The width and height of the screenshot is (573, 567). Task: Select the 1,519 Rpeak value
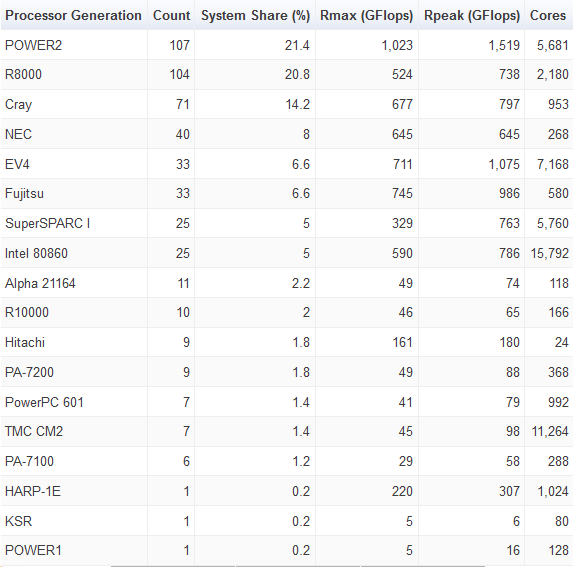pos(504,46)
